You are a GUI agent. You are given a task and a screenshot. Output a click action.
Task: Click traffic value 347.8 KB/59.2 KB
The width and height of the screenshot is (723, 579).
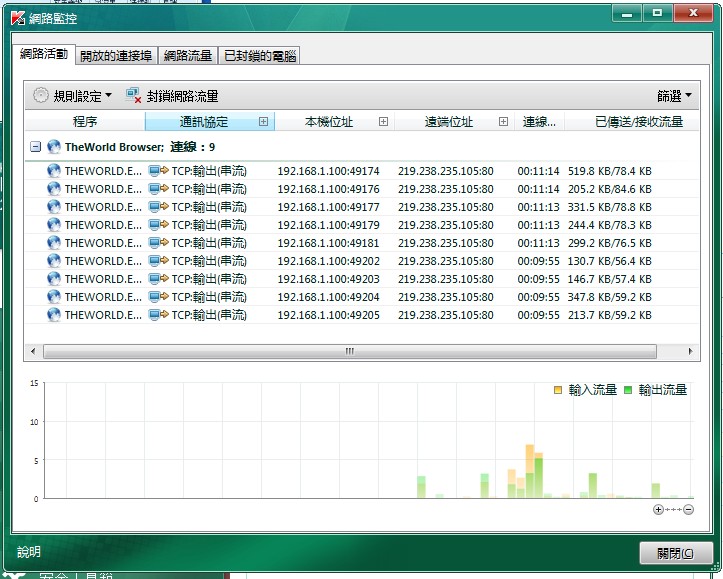[610, 297]
